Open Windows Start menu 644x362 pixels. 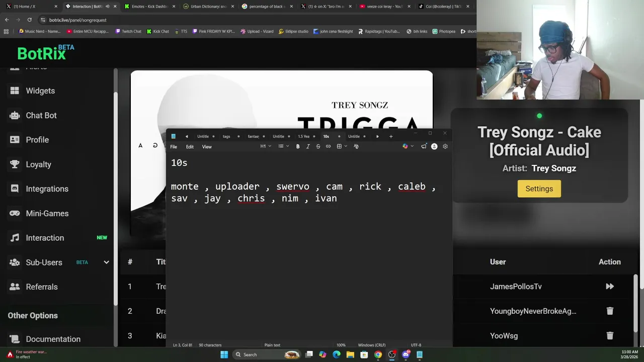pyautogui.click(x=224, y=354)
